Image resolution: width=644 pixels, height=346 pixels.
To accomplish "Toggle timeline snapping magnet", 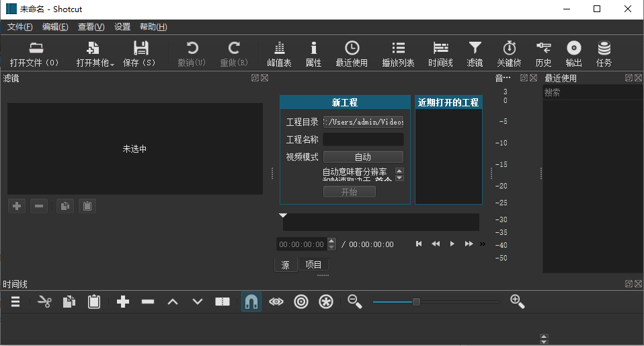I will [251, 302].
